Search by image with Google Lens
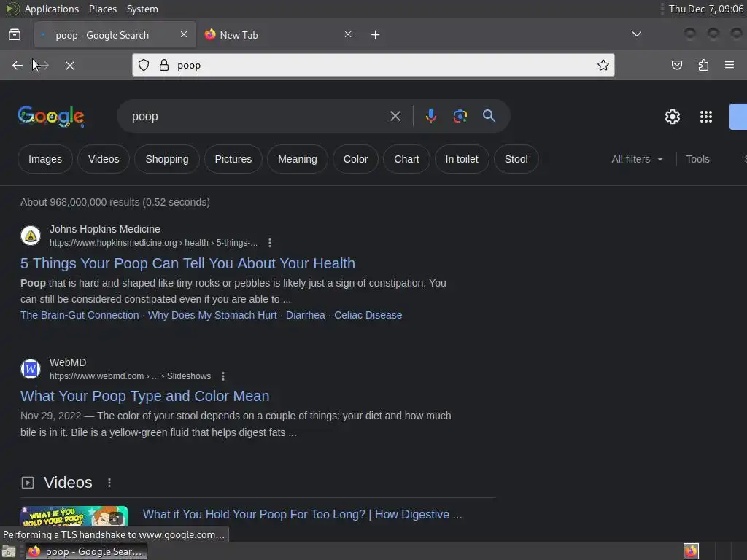Image resolution: width=747 pixels, height=560 pixels. click(460, 116)
